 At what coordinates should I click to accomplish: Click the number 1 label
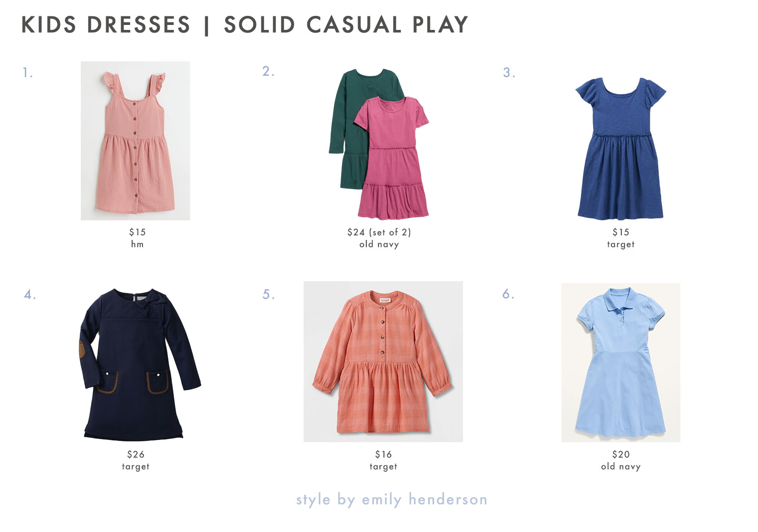[28, 73]
